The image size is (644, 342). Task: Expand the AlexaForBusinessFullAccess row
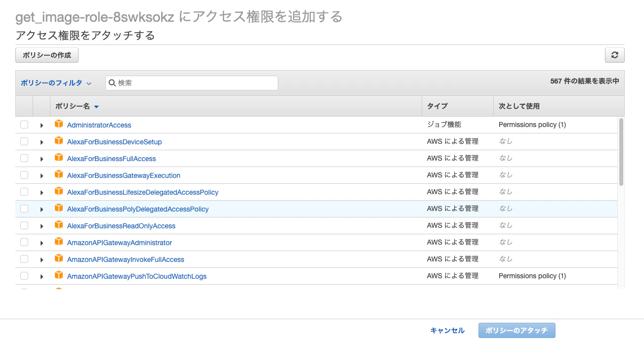[x=42, y=158]
